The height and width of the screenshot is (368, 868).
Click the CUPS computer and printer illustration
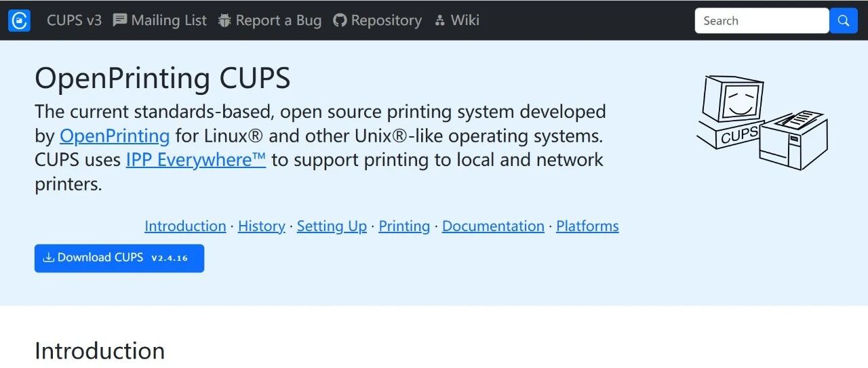point(763,122)
